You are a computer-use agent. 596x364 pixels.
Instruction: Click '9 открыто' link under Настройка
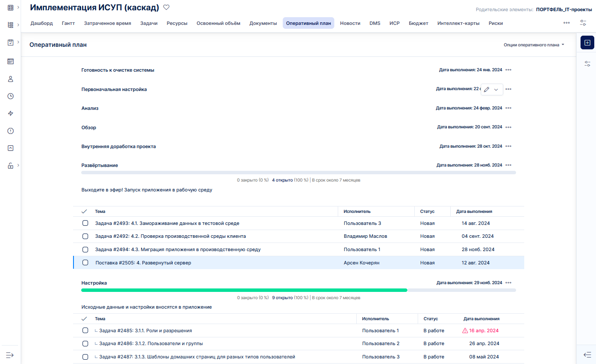click(282, 297)
